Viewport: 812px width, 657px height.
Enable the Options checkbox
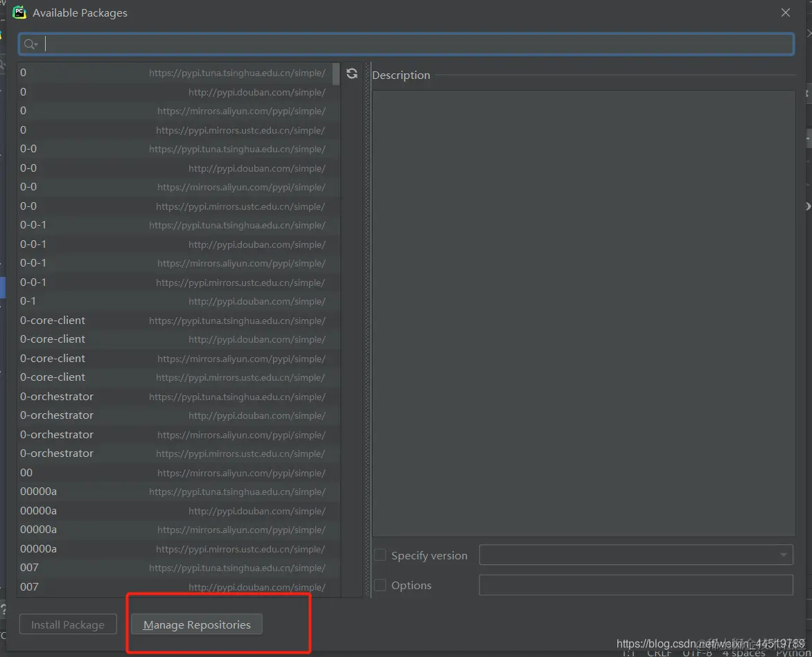point(380,585)
